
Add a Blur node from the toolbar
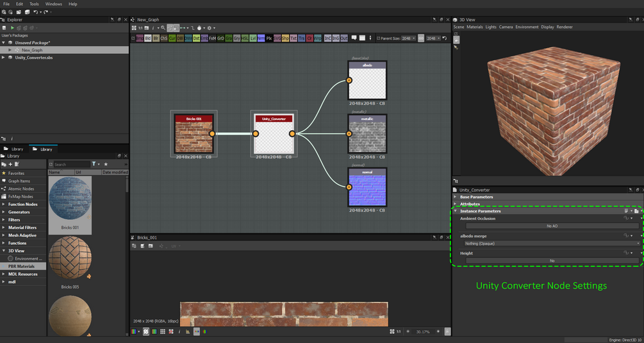click(x=156, y=38)
